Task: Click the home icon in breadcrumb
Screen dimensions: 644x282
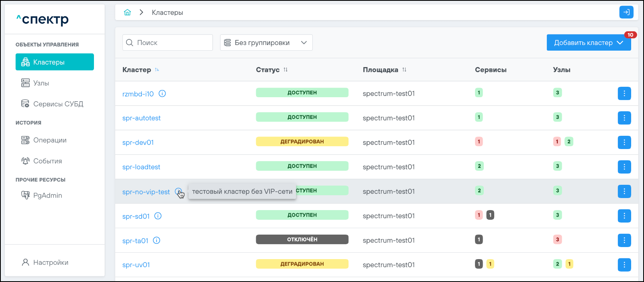Action: (x=127, y=12)
